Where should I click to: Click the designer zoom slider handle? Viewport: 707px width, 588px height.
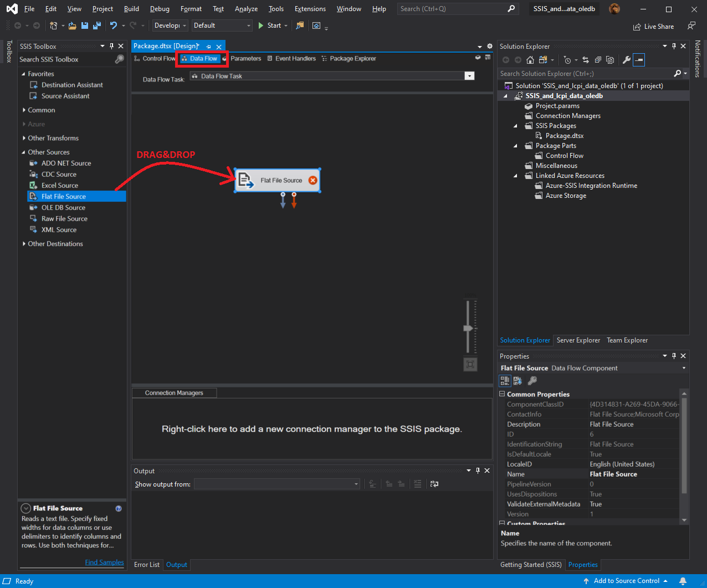pyautogui.click(x=469, y=329)
